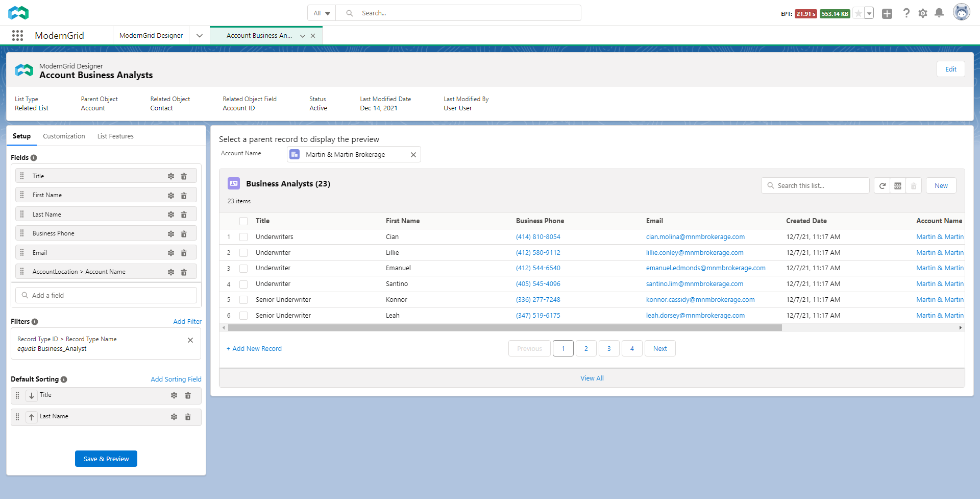Click the list trash delete icon
Screen dimensions: 980x499
914,186
